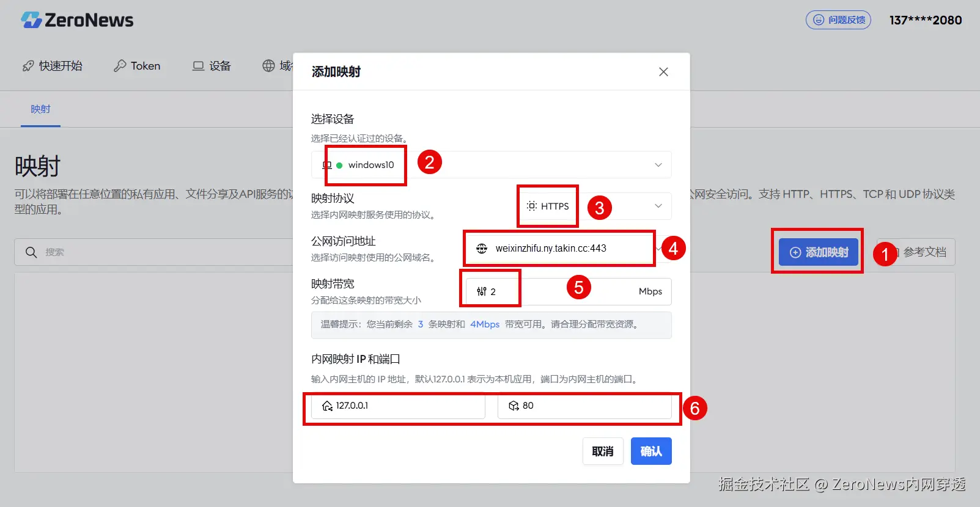Expand the protocol chevron arrow

click(x=658, y=206)
